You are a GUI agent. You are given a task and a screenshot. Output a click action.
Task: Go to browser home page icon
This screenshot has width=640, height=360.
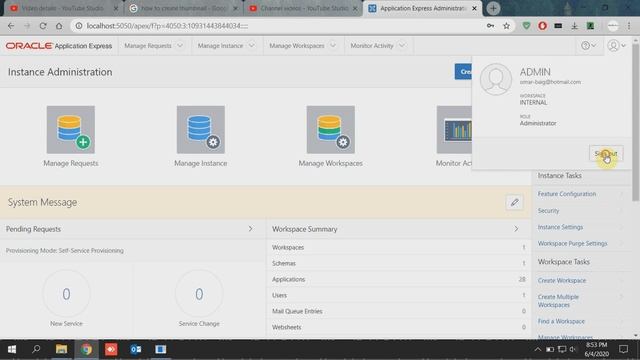[x=59, y=26]
